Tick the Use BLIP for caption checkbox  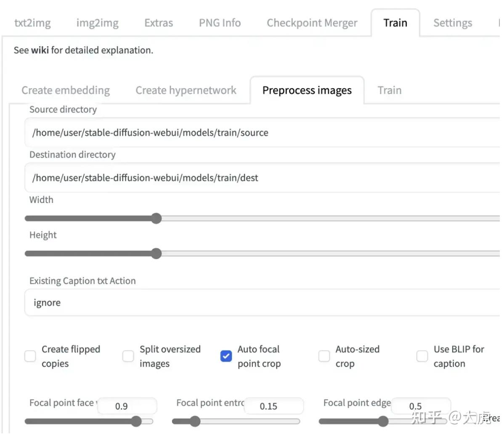coord(422,356)
